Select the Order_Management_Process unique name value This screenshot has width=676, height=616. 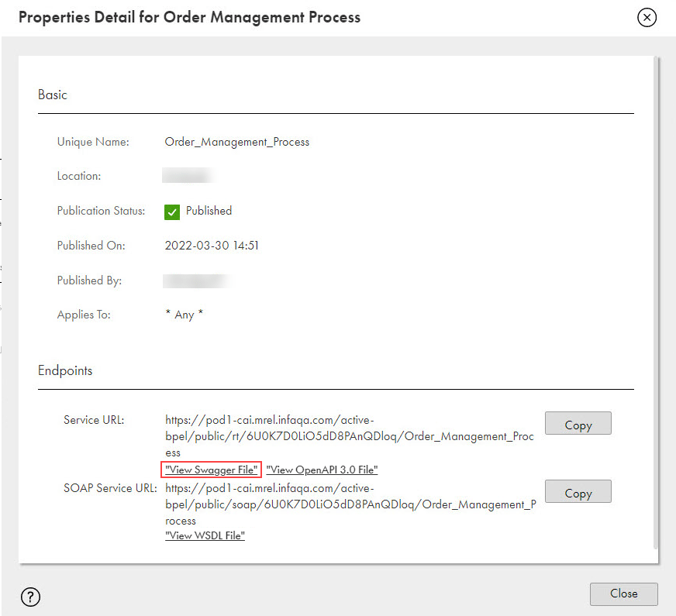tap(236, 142)
